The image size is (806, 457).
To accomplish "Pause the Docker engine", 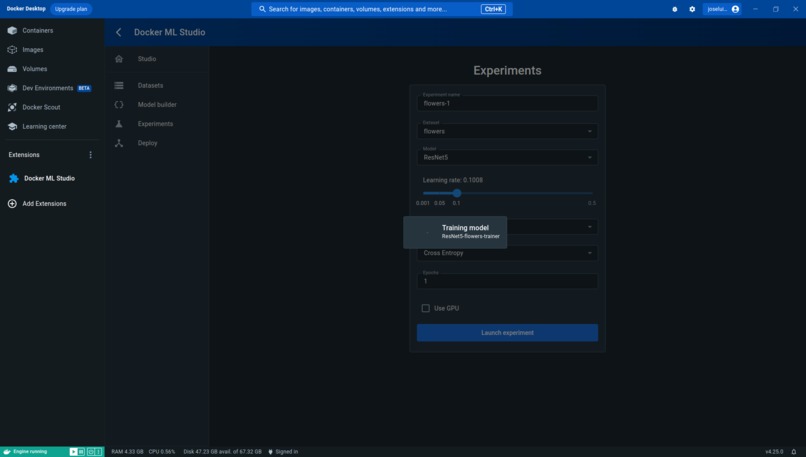I will point(81,452).
